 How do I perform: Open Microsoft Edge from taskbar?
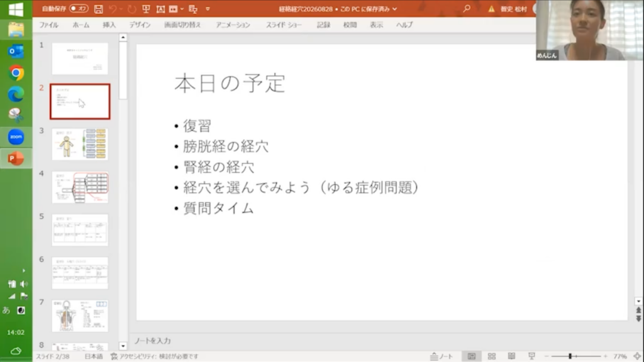pos(16,94)
